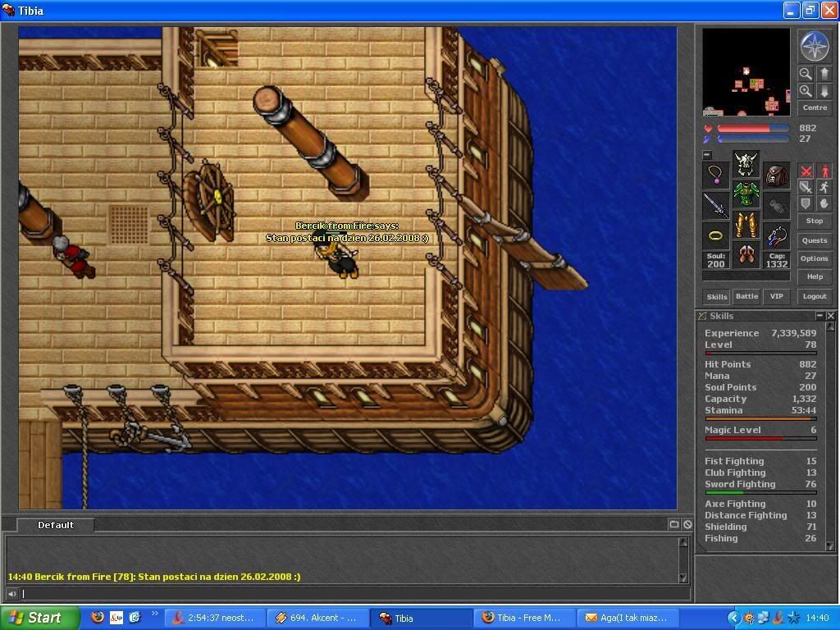Enable balanced fighting mode
Image resolution: width=840 pixels, height=630 pixels.
coord(806,187)
